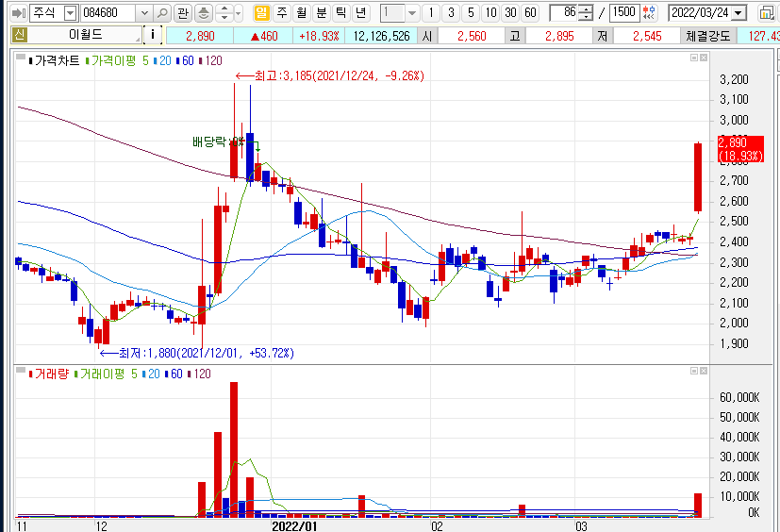Click the 가격이평 moving average legend label
Image resolution: width=780 pixels, height=532 pixels.
click(x=110, y=60)
